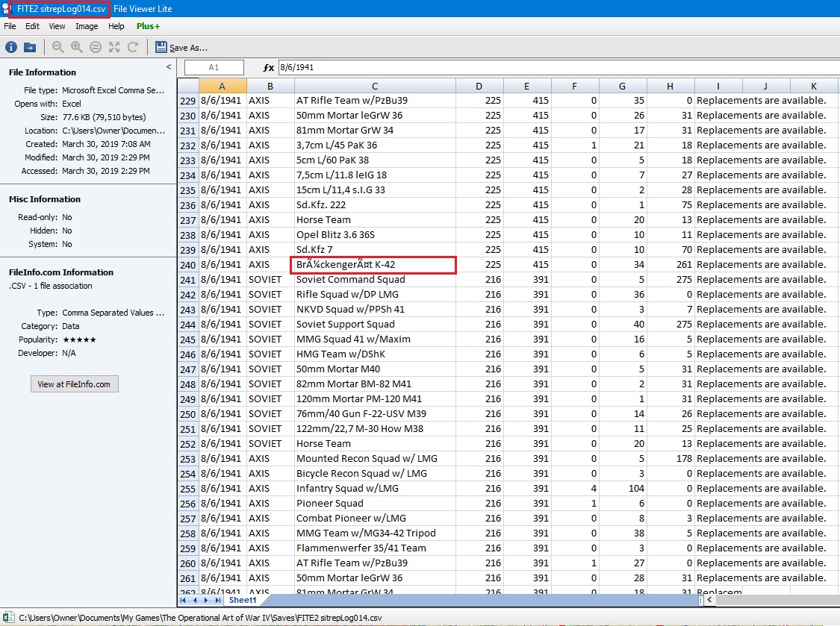Click the Location path value in File Information

(x=113, y=131)
